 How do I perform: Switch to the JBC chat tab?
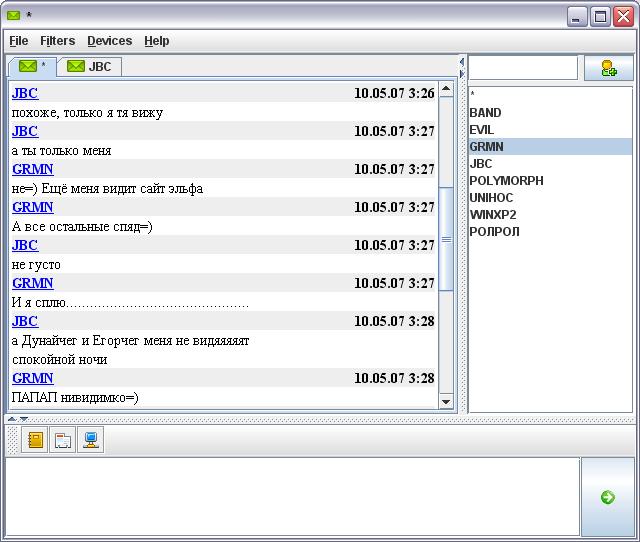[x=90, y=67]
